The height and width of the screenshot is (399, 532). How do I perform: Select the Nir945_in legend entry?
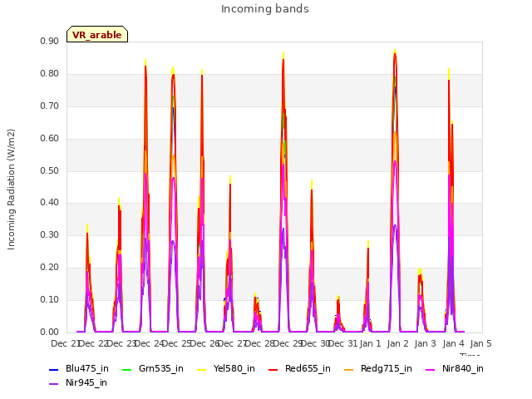click(x=78, y=382)
